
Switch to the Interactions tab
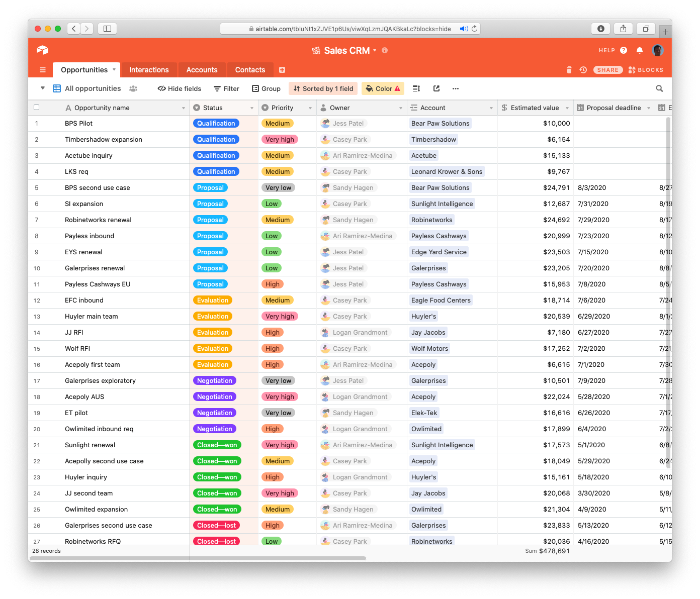click(x=149, y=70)
